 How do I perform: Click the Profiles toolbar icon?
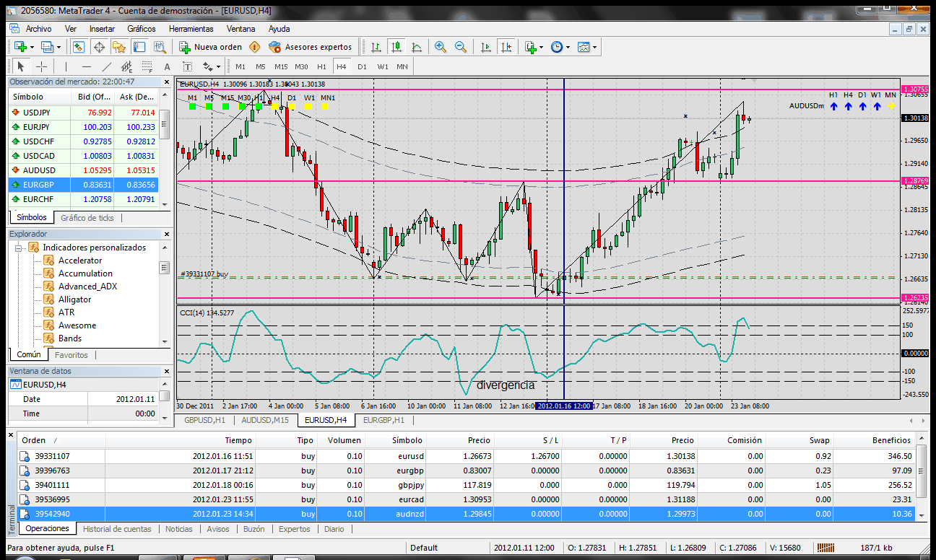tap(48, 47)
